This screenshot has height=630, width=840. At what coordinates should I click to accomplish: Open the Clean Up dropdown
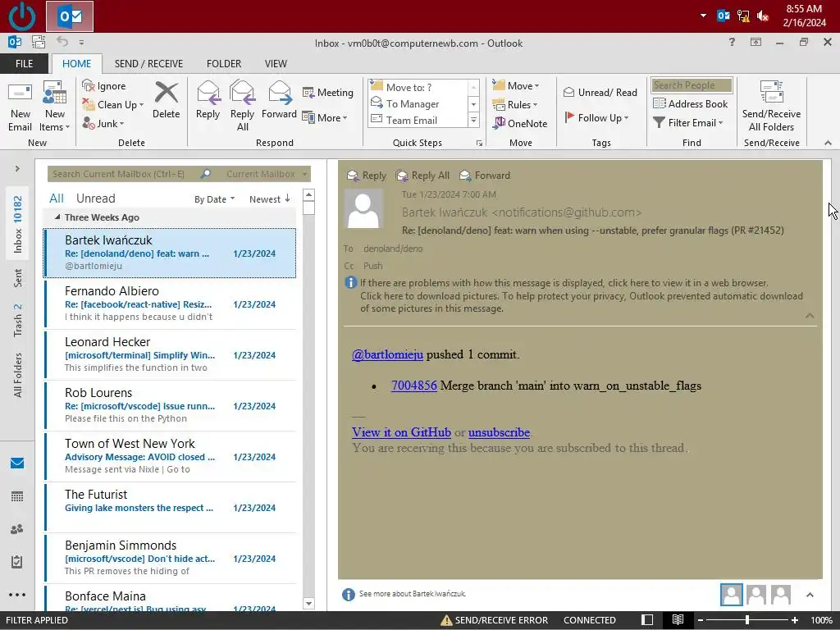113,104
